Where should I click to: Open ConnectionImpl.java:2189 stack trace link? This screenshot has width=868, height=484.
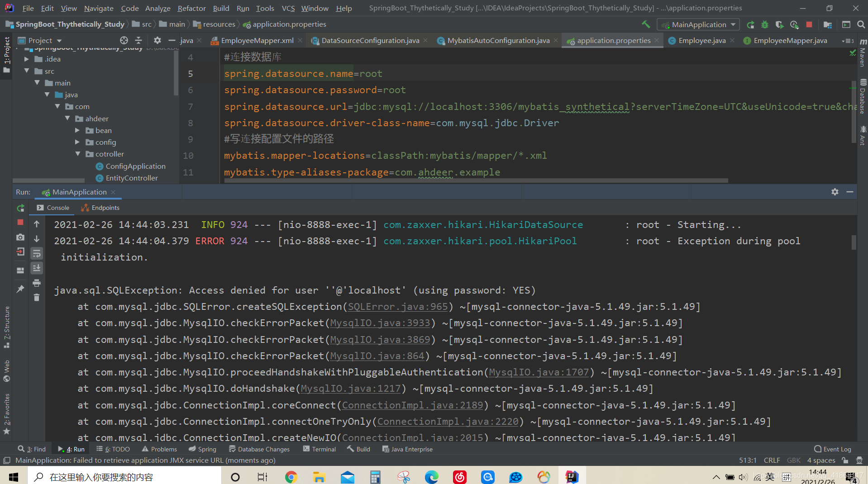(413, 405)
